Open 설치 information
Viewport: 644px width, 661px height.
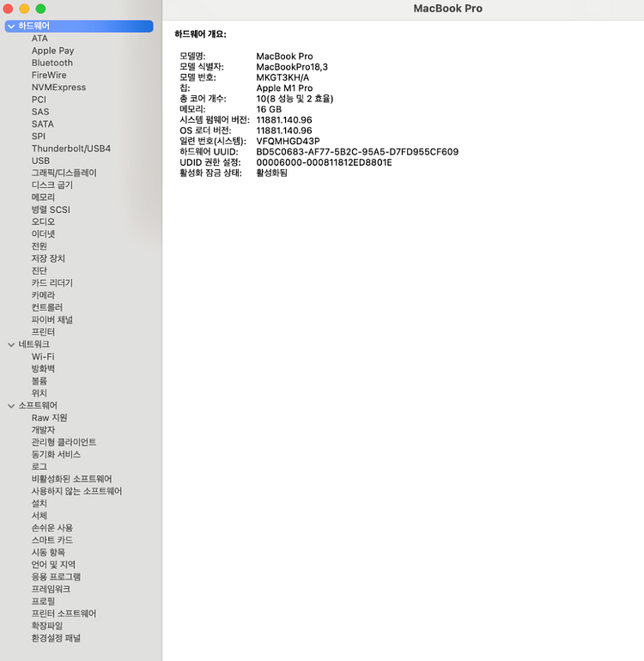(39, 503)
